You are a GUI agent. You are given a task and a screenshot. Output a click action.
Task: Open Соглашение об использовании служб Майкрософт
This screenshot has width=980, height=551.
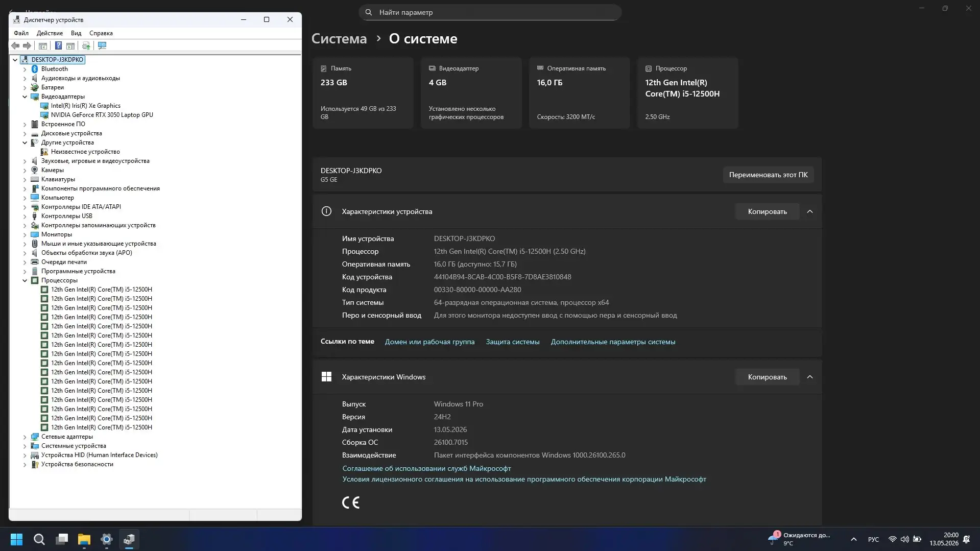[x=426, y=468]
